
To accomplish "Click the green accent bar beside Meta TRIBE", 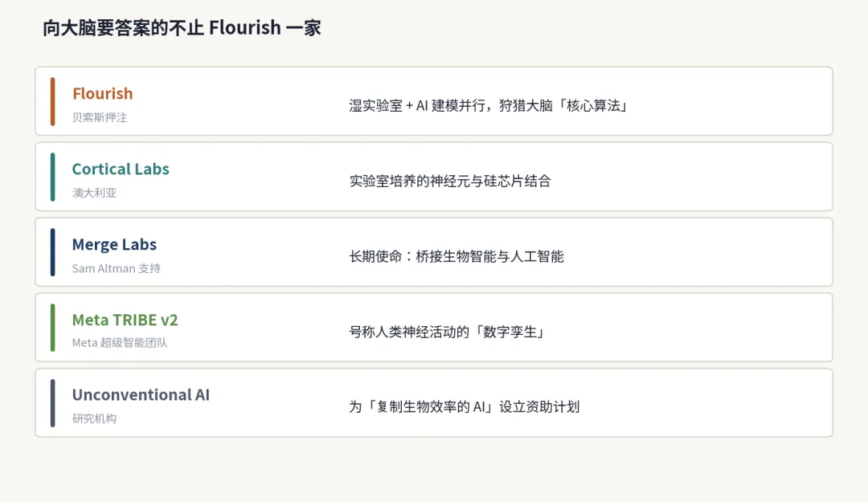I will [52, 328].
